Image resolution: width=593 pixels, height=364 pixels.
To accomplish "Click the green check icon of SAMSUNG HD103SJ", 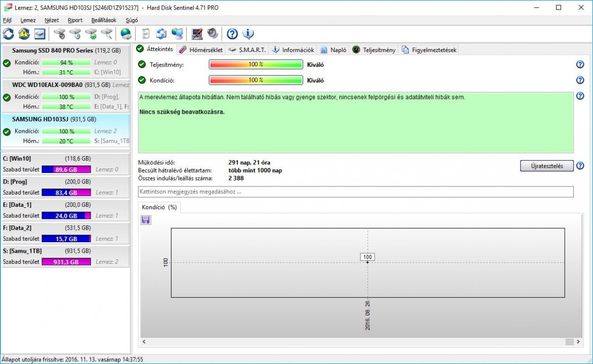I will 7,132.
